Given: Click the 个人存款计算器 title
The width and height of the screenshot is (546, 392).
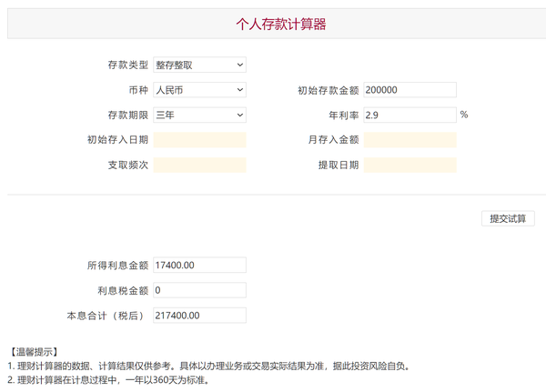Looking at the screenshot, I should point(280,24).
